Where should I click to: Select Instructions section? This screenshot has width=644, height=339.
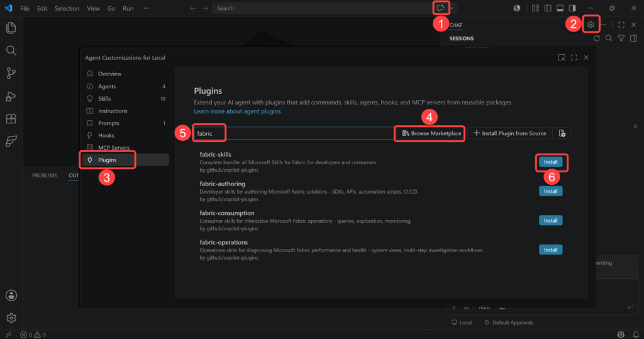(125, 111)
